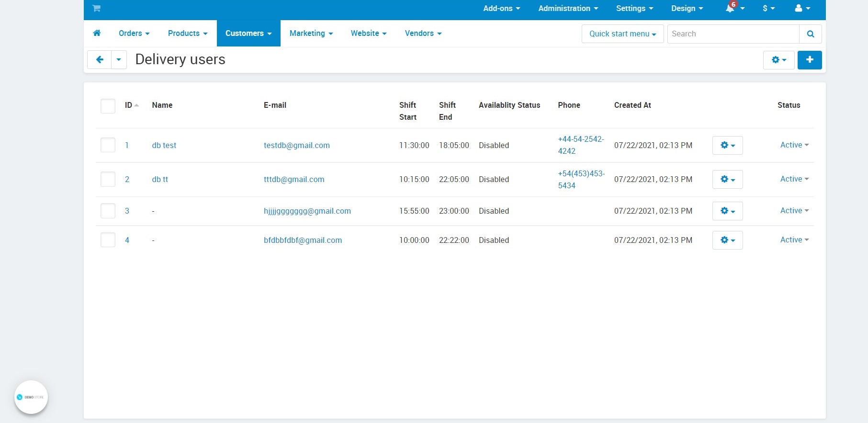This screenshot has width=868, height=423.
Task: Open gear menu for db test row
Action: [x=727, y=145]
